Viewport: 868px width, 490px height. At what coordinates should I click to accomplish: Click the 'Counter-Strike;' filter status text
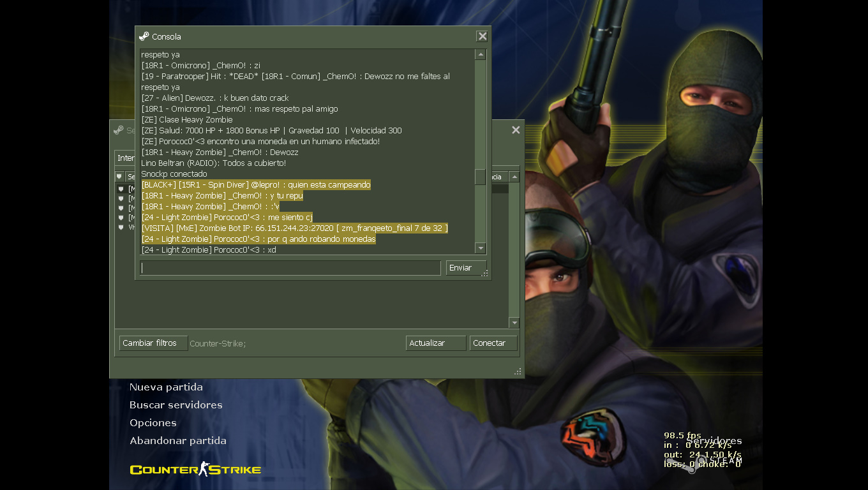218,343
